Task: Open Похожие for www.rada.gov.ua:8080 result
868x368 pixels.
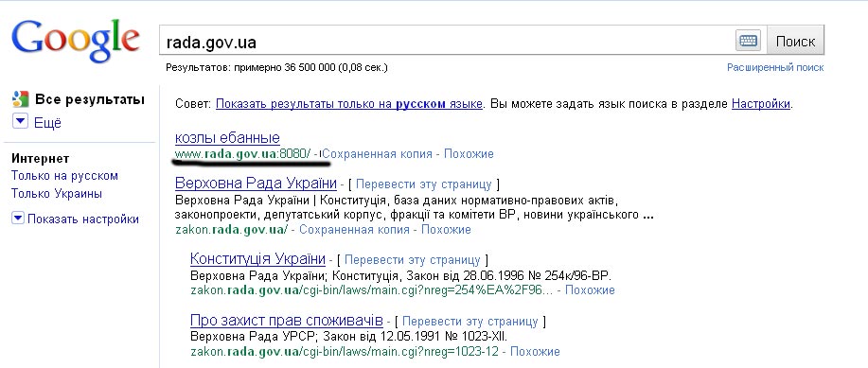Action: click(469, 154)
